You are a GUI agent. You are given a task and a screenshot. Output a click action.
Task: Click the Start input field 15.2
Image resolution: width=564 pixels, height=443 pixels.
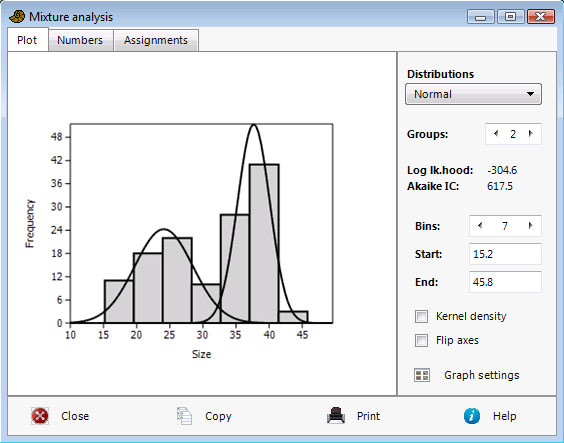pos(505,254)
